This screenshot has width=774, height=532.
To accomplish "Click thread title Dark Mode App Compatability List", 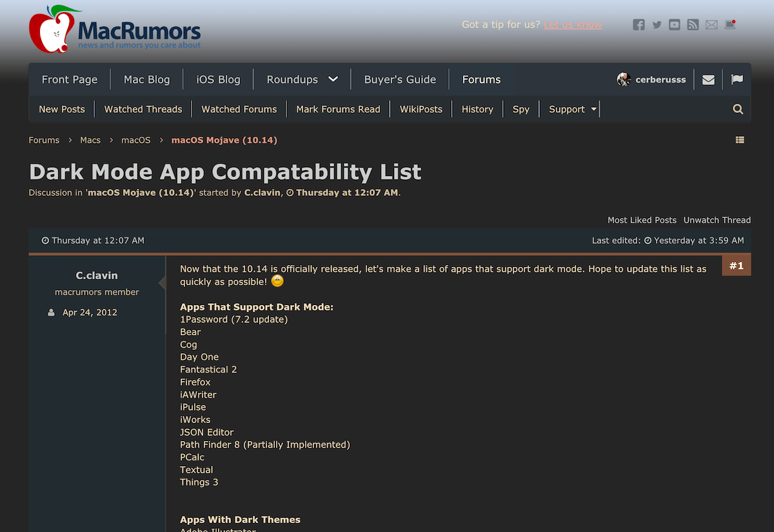I will [x=225, y=172].
